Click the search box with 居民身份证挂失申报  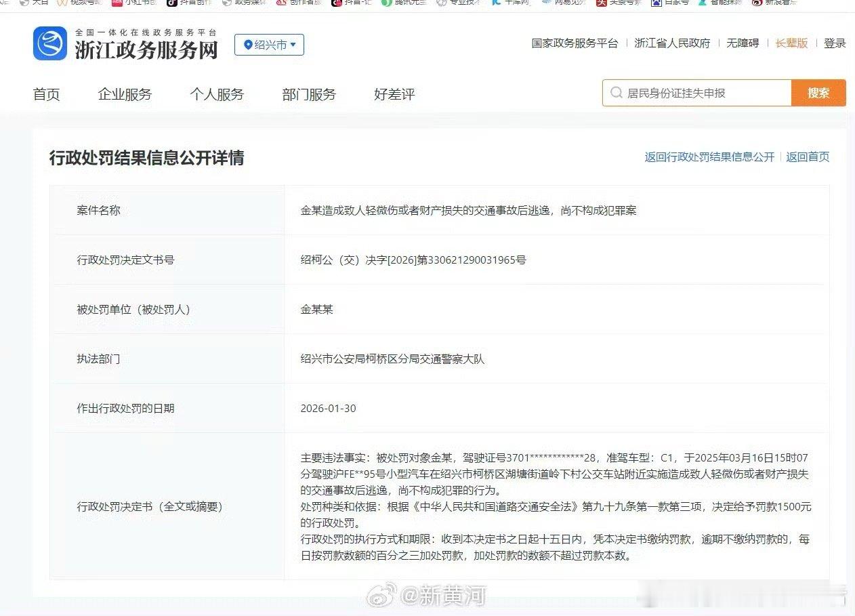tap(696, 93)
